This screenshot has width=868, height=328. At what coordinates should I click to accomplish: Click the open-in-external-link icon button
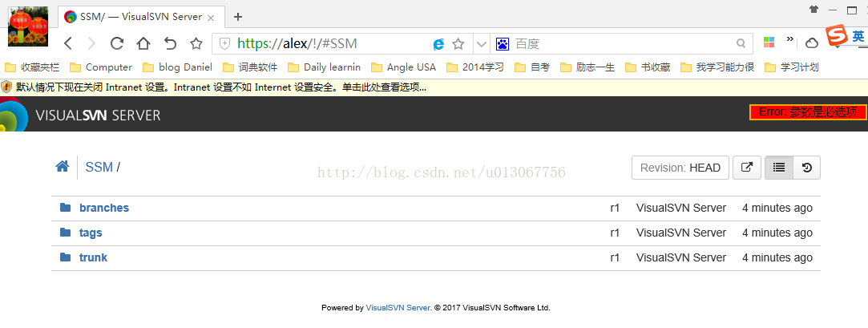747,168
